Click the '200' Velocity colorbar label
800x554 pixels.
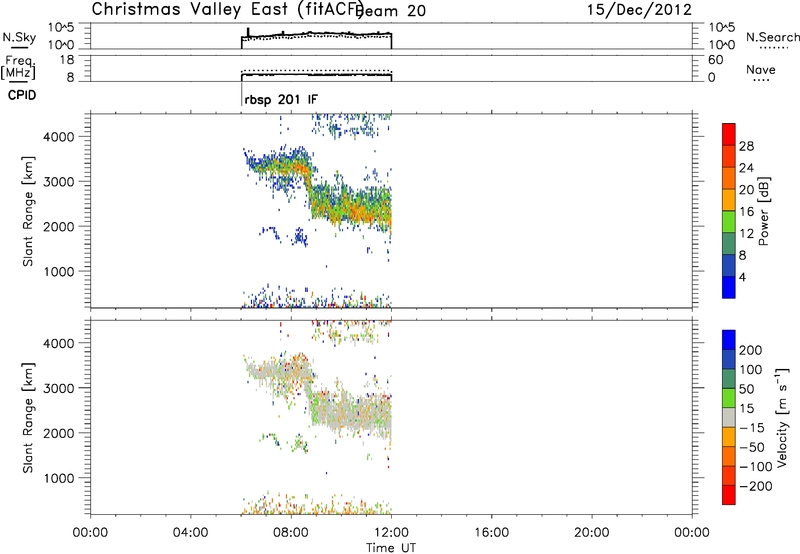coord(751,350)
